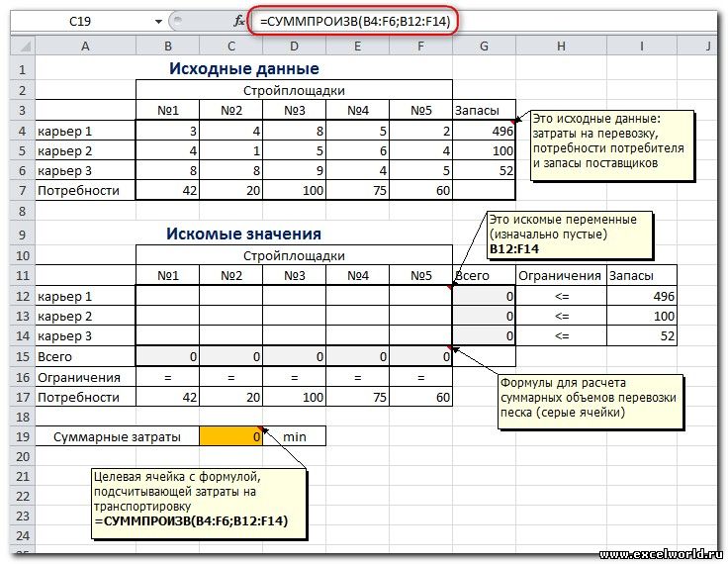Select row 7 header

point(23,191)
